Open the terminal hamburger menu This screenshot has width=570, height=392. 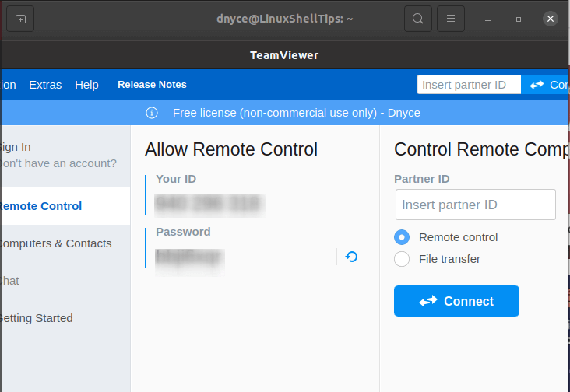tap(451, 19)
